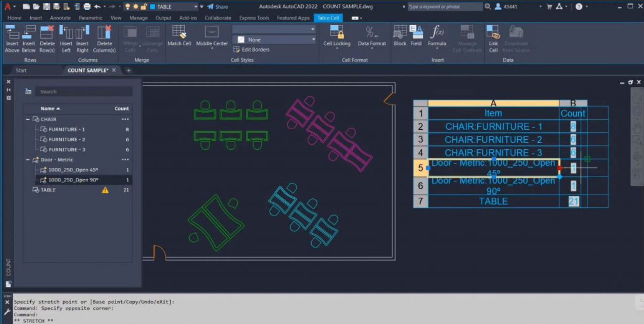Open the TABLE layer dropdown
This screenshot has height=324, width=644.
(x=196, y=7)
